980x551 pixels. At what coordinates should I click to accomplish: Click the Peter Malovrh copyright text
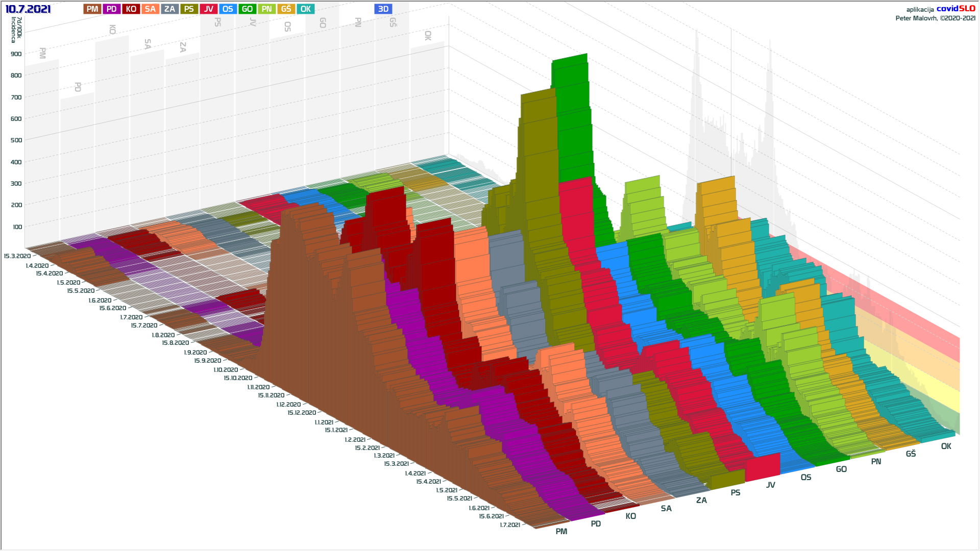[x=935, y=18]
